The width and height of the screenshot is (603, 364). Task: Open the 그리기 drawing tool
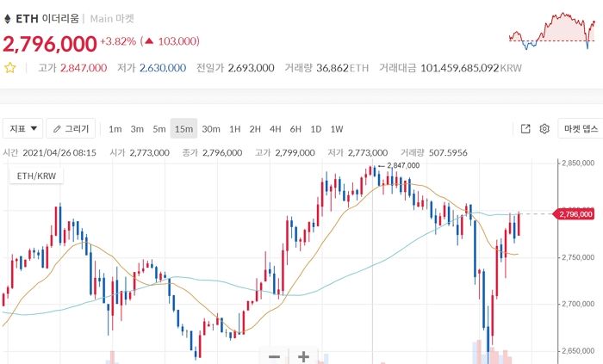pos(71,129)
